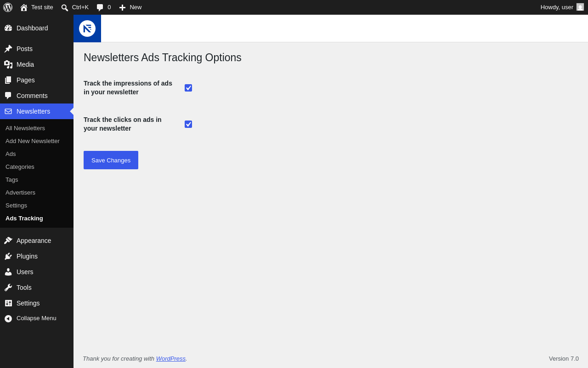Image resolution: width=588 pixels, height=368 pixels.
Task: Open Howdy, user account menu
Action: (562, 7)
